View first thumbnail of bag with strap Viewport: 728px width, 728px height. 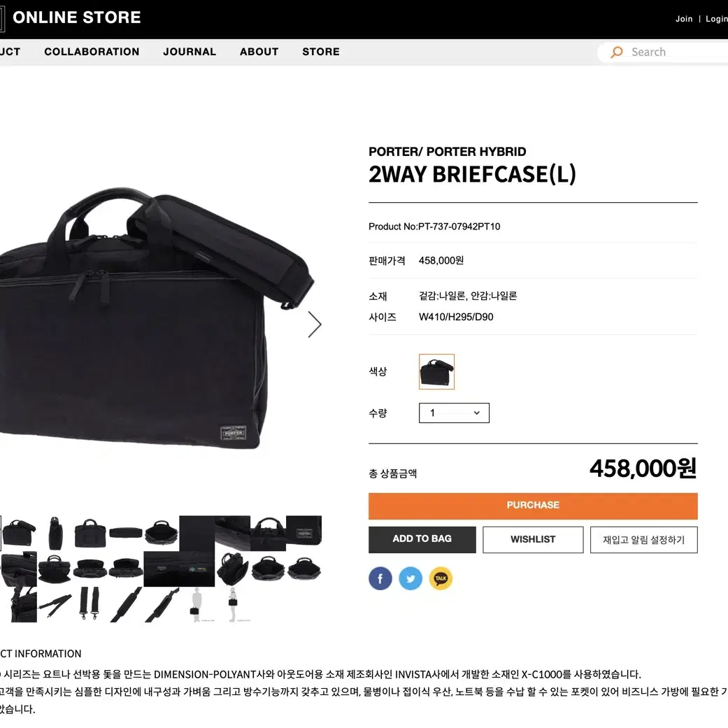19,533
